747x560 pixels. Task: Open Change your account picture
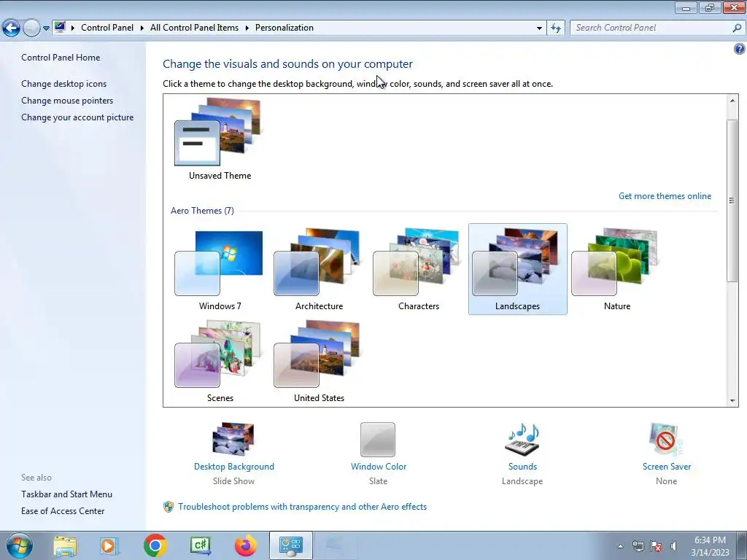[77, 117]
